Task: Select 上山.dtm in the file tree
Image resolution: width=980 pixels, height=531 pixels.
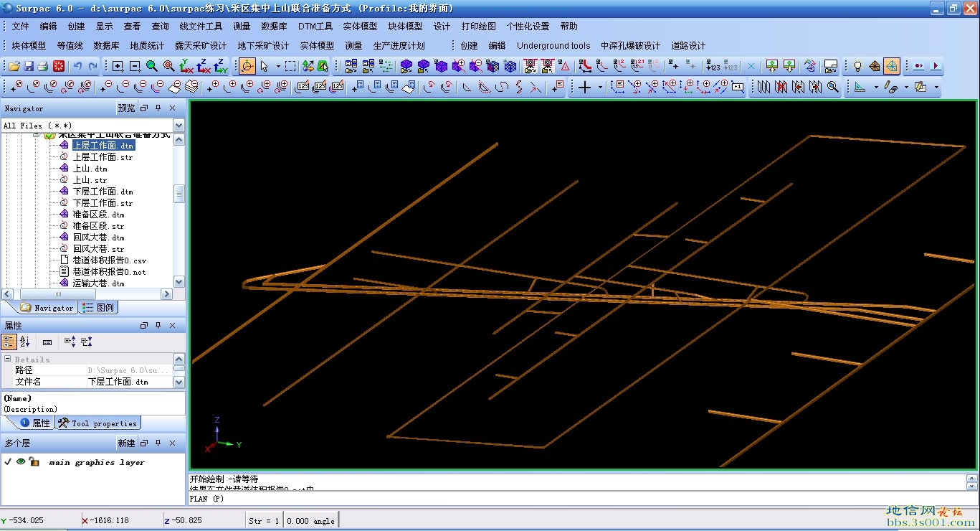Action: (90, 169)
